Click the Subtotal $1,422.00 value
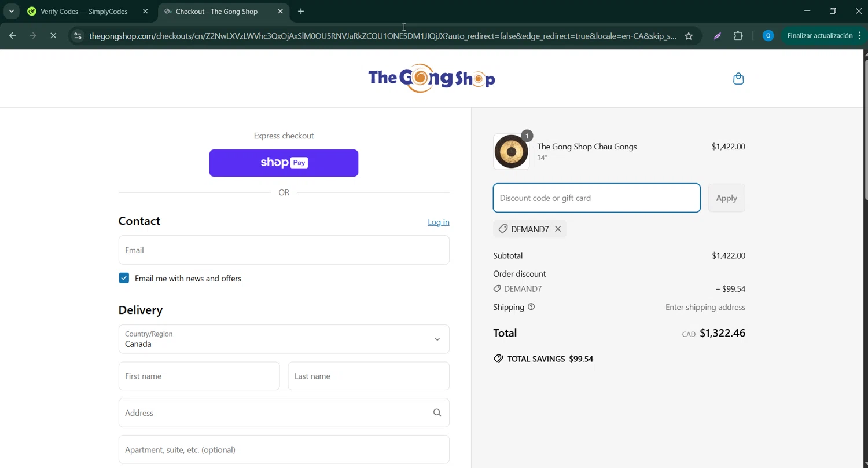The image size is (868, 468). click(x=729, y=255)
